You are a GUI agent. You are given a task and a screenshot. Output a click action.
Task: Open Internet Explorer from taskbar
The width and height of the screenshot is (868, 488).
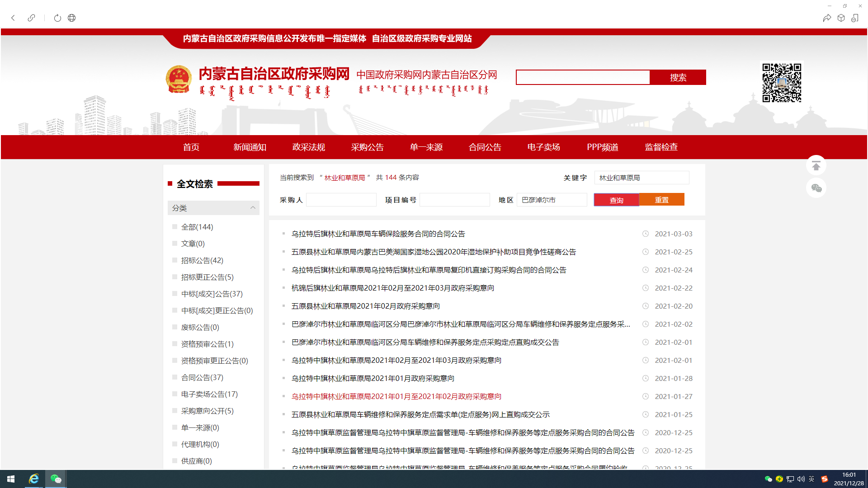pyautogui.click(x=33, y=479)
